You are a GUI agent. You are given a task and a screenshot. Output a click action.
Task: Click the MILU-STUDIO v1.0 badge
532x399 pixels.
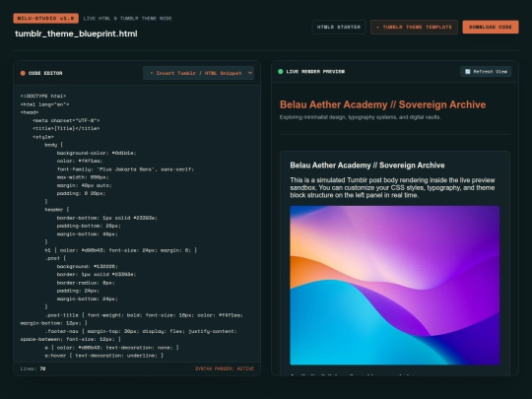coord(45,19)
